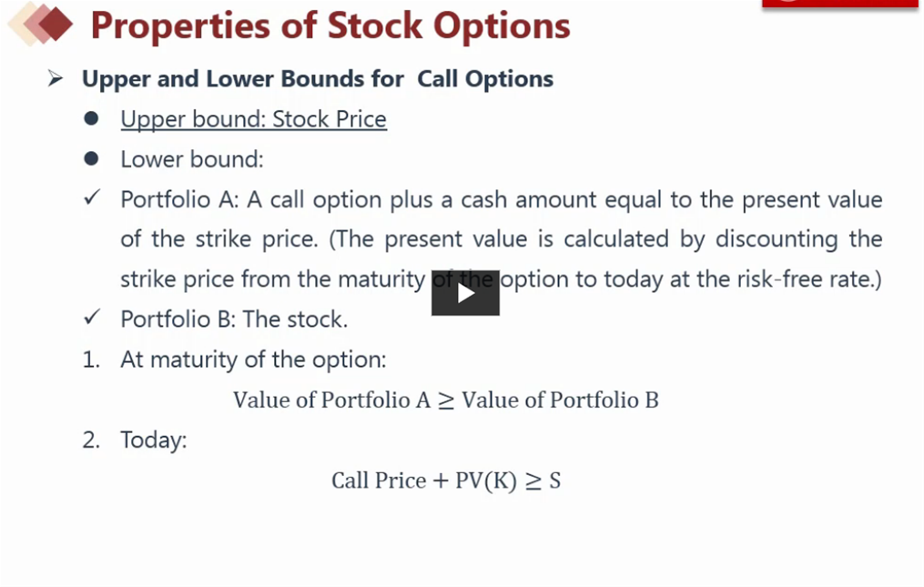Click the "At maturity of the option:" line
This screenshot has width=924, height=587.
(x=253, y=359)
